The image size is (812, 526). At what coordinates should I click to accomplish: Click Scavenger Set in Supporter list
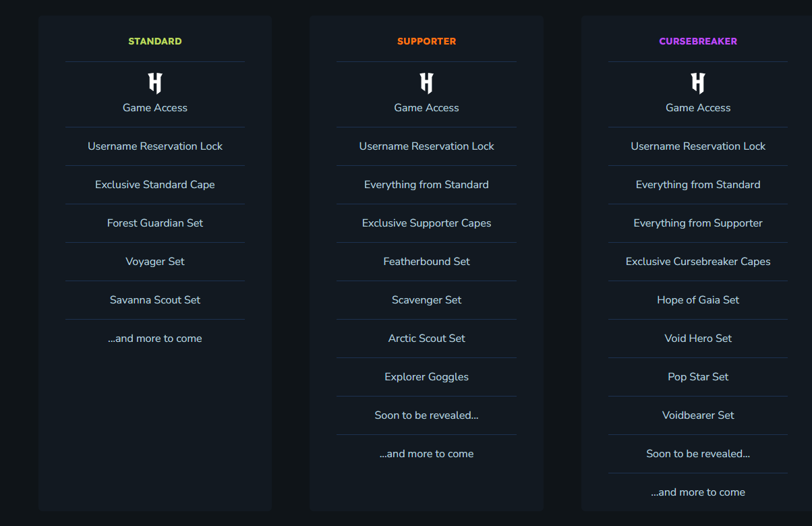click(x=426, y=300)
